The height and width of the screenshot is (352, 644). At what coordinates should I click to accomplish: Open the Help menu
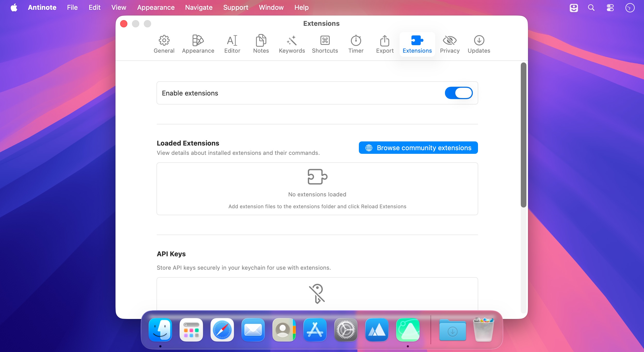[x=301, y=7]
